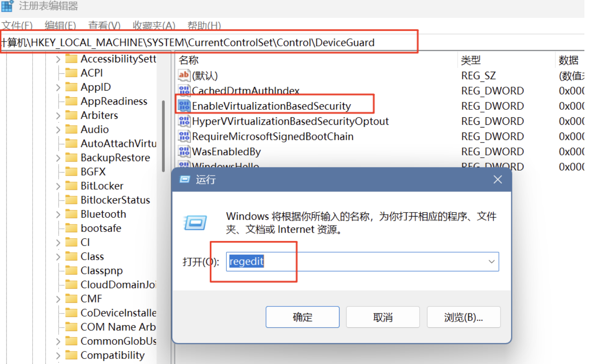Open the 编辑(E) menu

tap(60, 25)
